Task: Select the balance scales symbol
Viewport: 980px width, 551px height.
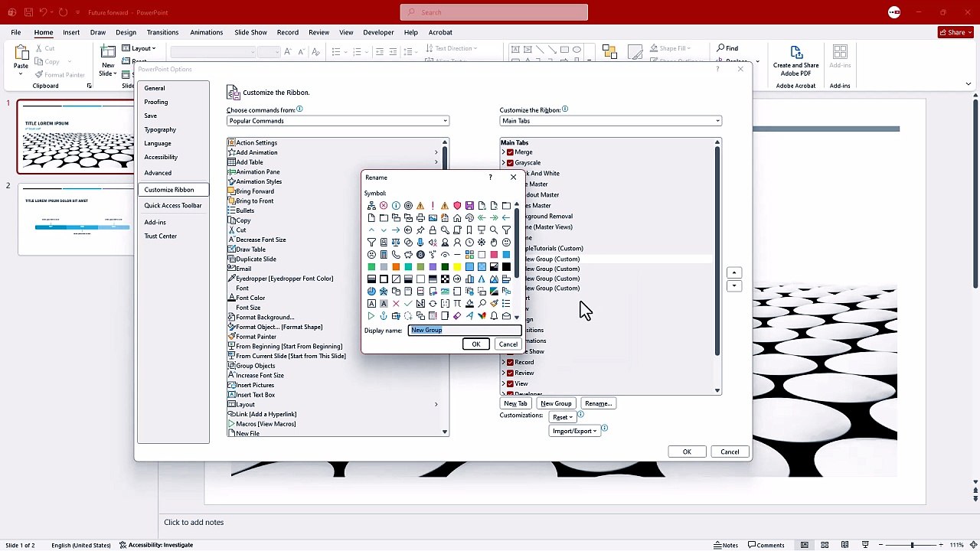Action: (x=396, y=243)
